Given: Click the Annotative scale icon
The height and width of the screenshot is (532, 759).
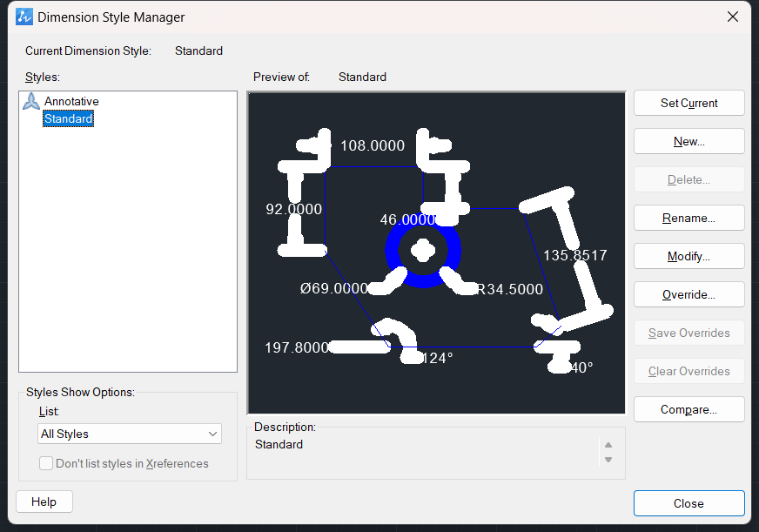Looking at the screenshot, I should (x=31, y=101).
